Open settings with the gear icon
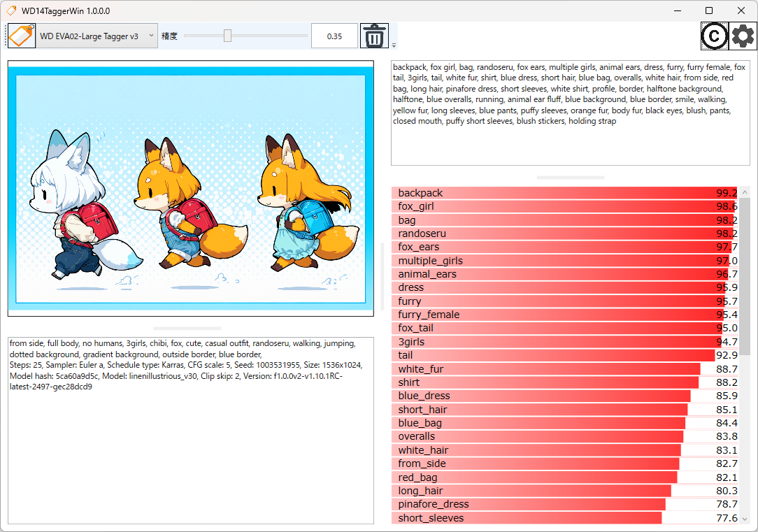The height and width of the screenshot is (532, 758). (x=743, y=36)
